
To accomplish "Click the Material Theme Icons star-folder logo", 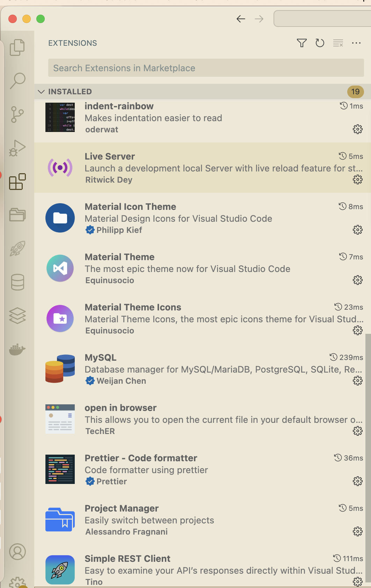I will point(60,318).
